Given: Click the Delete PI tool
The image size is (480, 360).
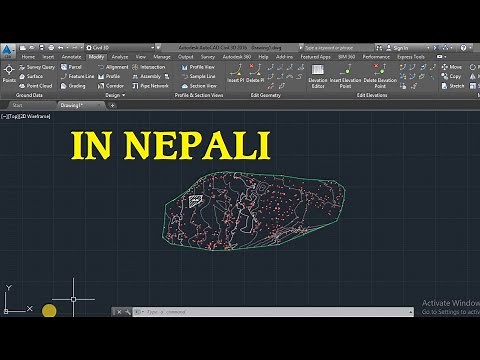Looking at the screenshot, I should (255, 73).
